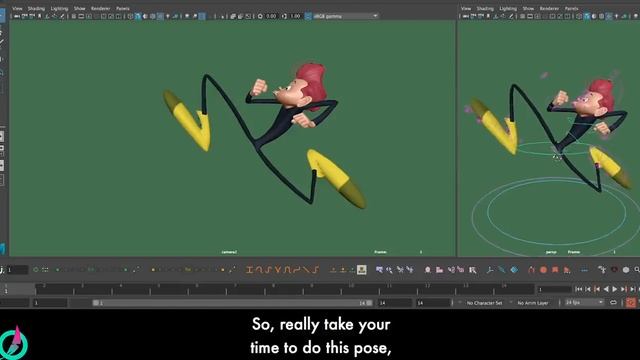This screenshot has width=640, height=360.
Task: Click the highlighted beige shelf icon
Action: [x=361, y=270]
